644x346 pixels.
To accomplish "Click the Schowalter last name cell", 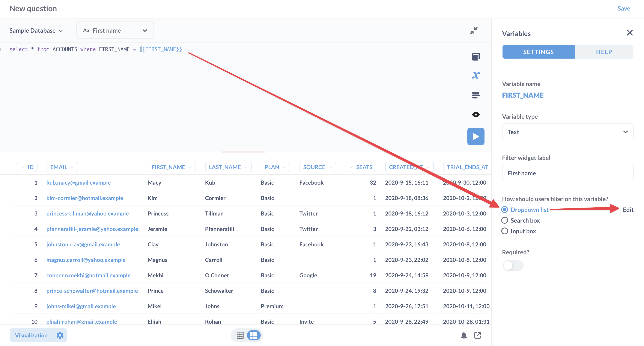I will (x=219, y=291).
